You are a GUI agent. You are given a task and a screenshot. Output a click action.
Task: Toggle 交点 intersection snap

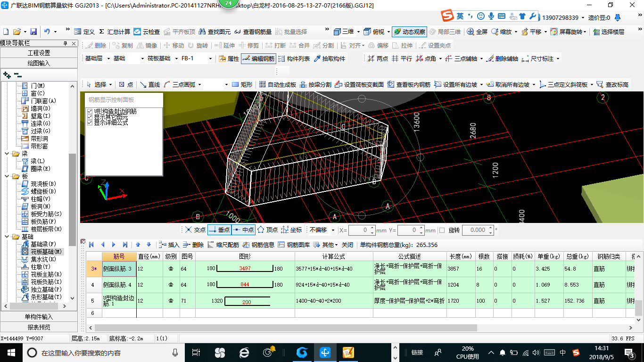click(x=195, y=230)
